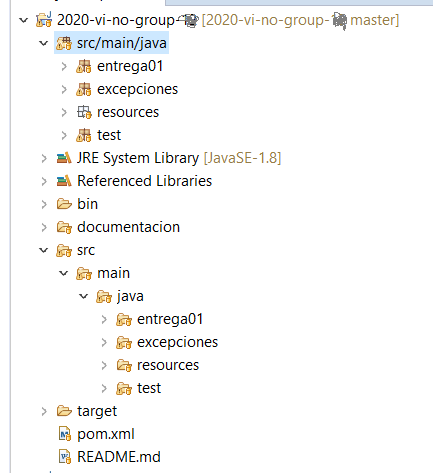Collapse the java folder under main
Viewport: 434px width, 473px height.
83,296
